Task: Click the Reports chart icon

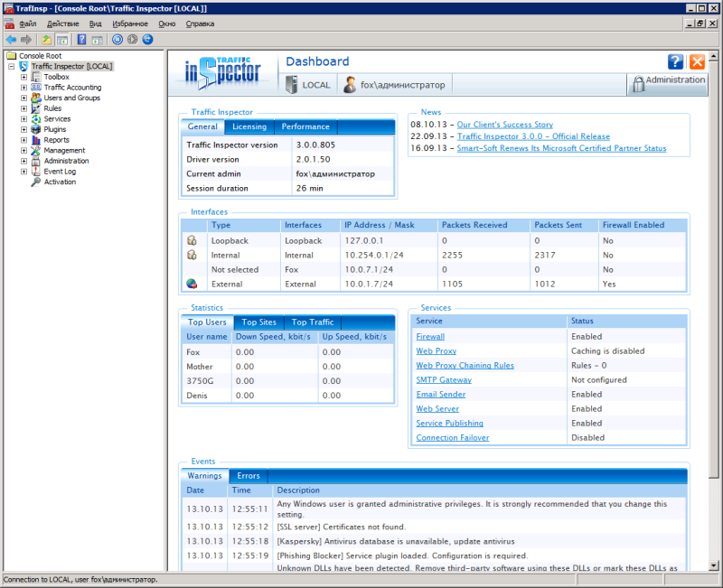Action: tap(36, 140)
